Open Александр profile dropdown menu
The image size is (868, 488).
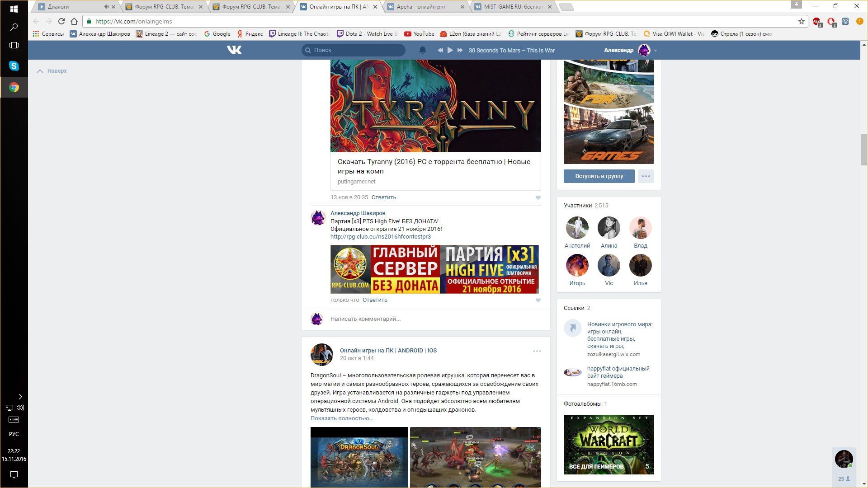[x=656, y=51]
